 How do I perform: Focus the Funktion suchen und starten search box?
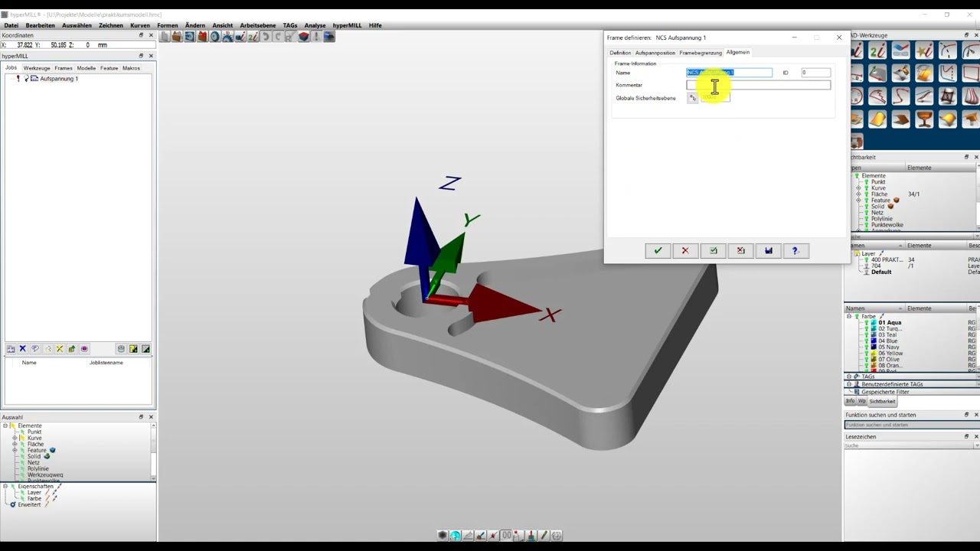click(911, 425)
